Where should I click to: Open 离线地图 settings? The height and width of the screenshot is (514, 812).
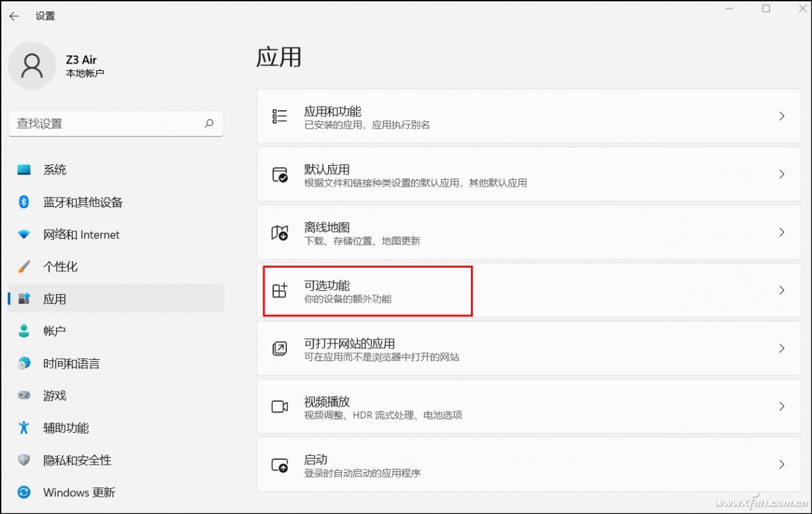[530, 233]
